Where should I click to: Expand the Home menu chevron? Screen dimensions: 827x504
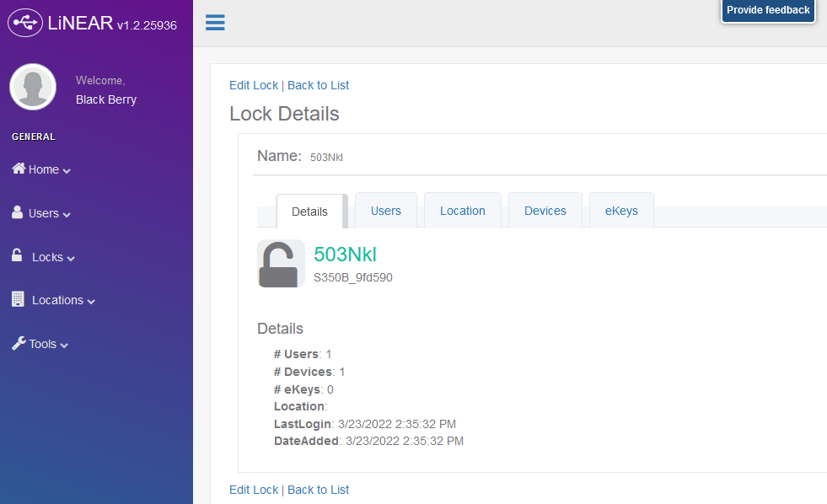click(67, 171)
